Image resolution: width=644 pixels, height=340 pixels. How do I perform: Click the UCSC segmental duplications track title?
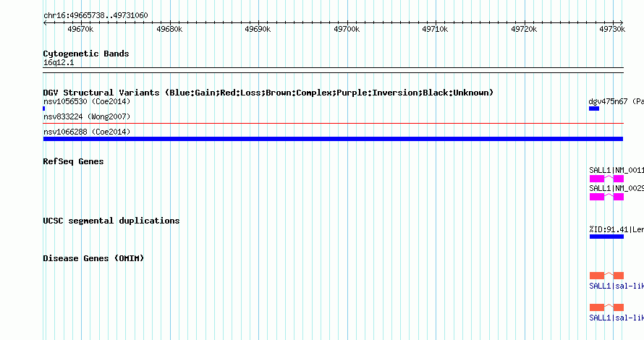click(111, 221)
